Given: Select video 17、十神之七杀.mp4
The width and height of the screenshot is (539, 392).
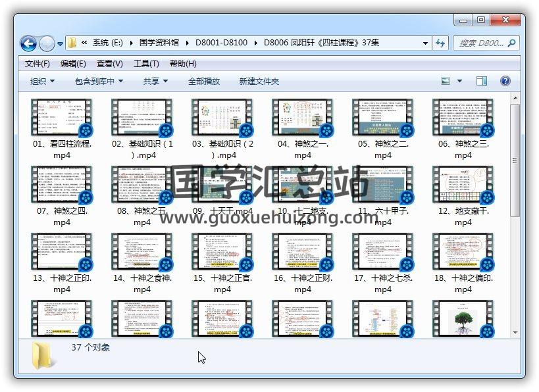Looking at the screenshot, I should (x=383, y=263).
